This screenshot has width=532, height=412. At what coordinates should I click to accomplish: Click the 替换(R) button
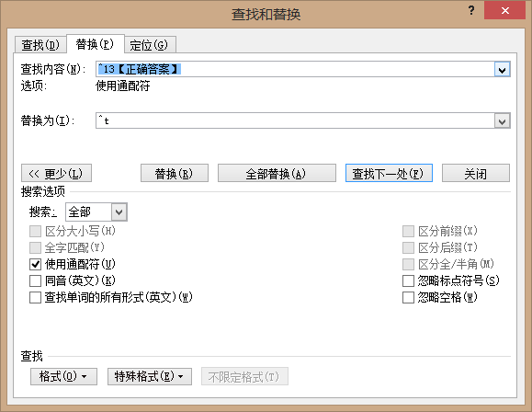tap(175, 173)
